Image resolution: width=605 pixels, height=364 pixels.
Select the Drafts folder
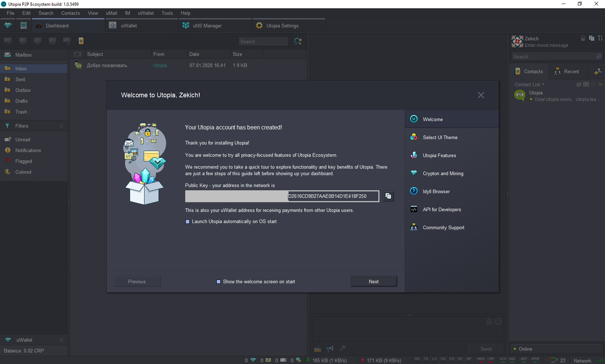(34, 101)
